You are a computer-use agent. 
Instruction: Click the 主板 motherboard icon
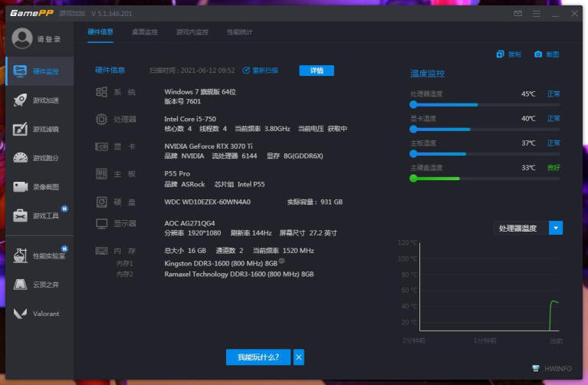tap(101, 174)
